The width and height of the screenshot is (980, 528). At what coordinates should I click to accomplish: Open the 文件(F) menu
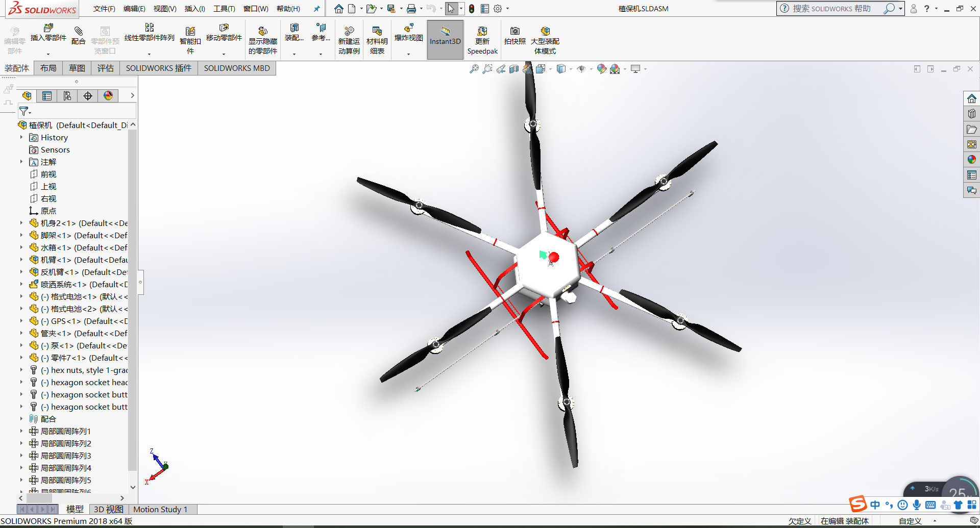coord(104,9)
